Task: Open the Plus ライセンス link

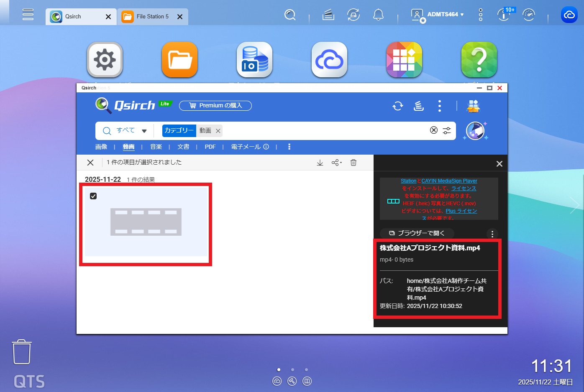Action: pyautogui.click(x=461, y=211)
